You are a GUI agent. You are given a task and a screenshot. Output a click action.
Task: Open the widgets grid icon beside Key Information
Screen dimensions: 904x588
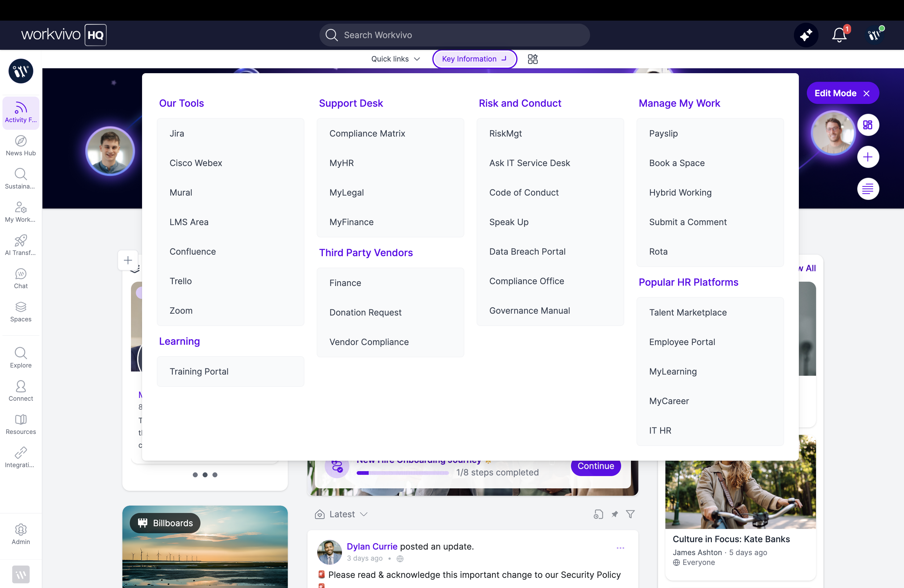click(x=533, y=59)
